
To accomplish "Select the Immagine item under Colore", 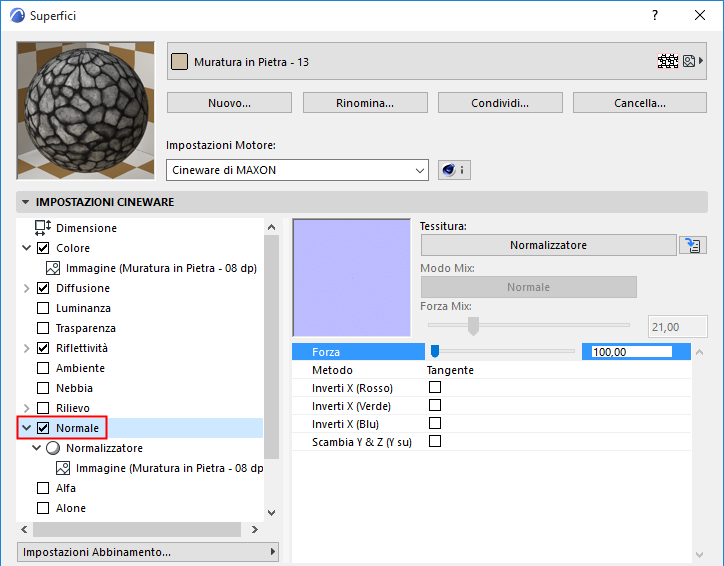I will point(161,268).
